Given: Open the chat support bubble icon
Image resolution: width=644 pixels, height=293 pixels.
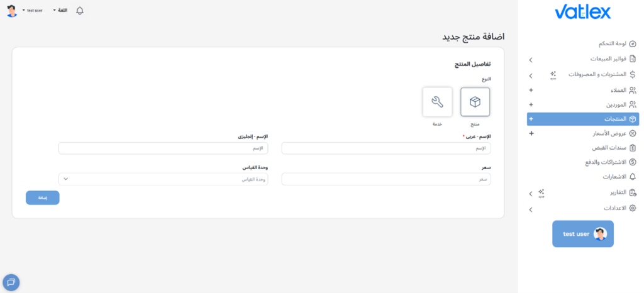Looking at the screenshot, I should [x=11, y=282].
